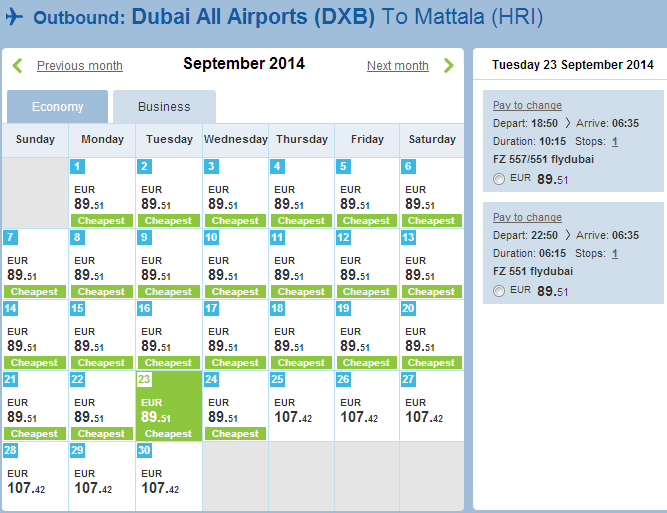Open the Previous month link
This screenshot has height=513, width=667.
(80, 66)
